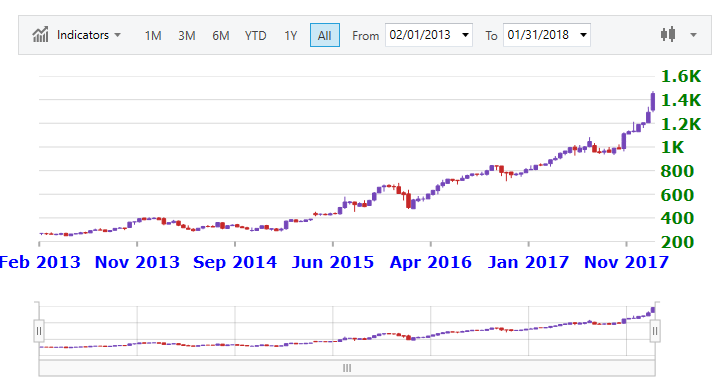Image resolution: width=717 pixels, height=390 pixels.
Task: Expand the Indicators dropdown arrow
Action: click(118, 35)
